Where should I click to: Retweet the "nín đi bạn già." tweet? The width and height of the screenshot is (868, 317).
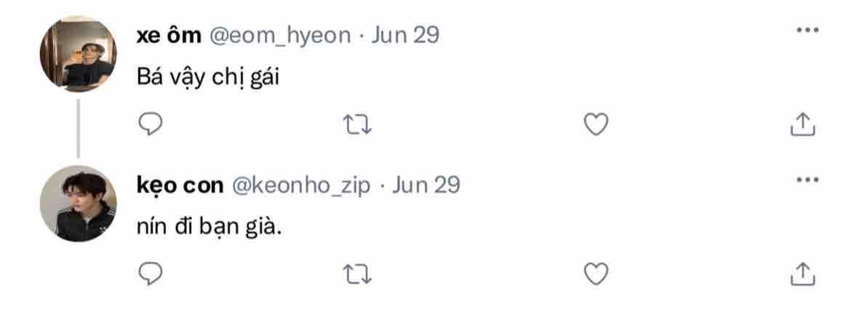(357, 273)
